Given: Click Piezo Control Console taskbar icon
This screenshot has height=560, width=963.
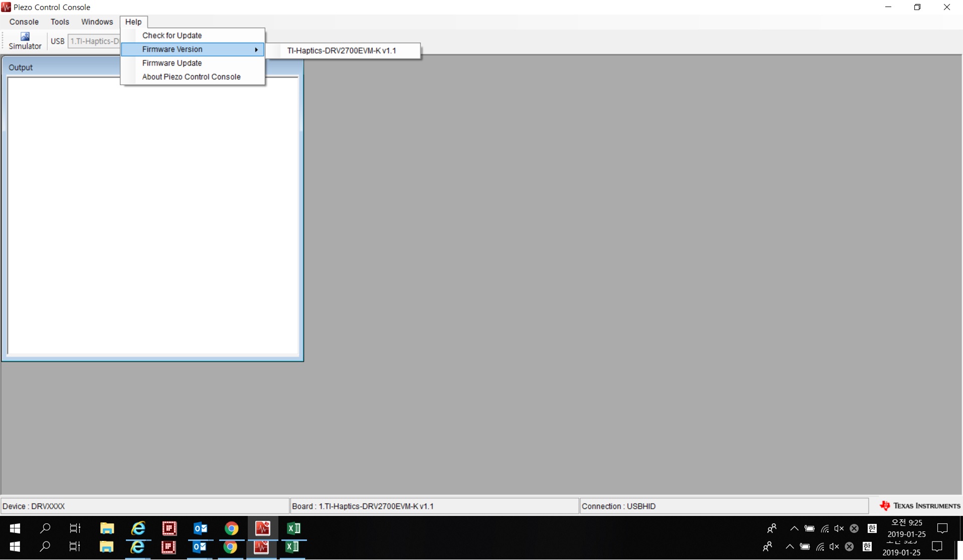Looking at the screenshot, I should 262,528.
